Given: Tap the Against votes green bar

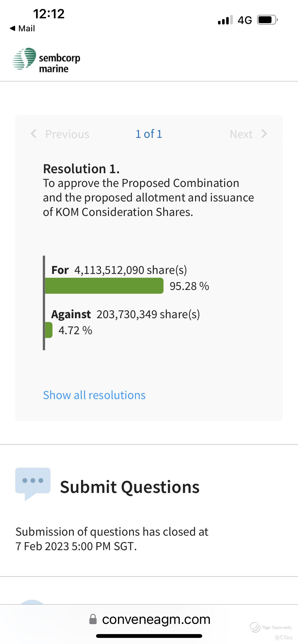Looking at the screenshot, I should coord(49,330).
